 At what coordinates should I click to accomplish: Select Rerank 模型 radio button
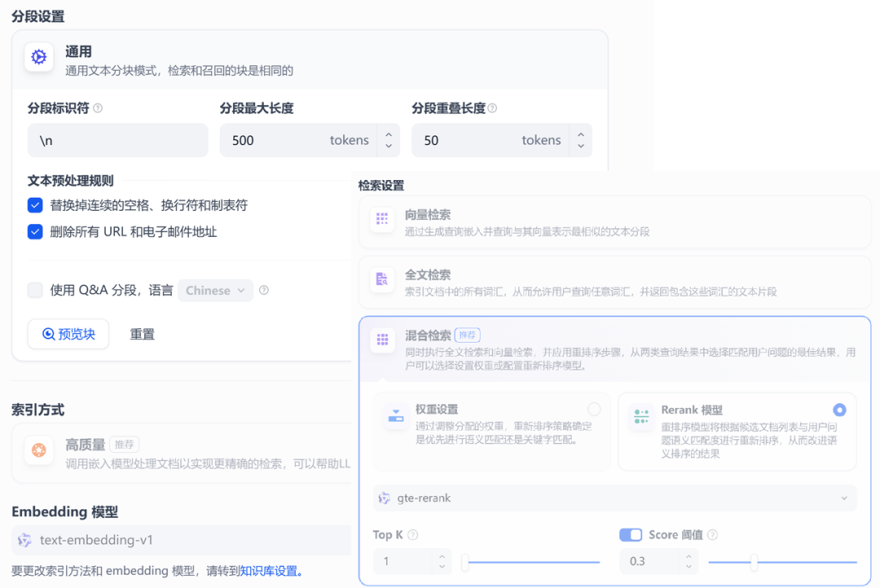pyautogui.click(x=839, y=410)
